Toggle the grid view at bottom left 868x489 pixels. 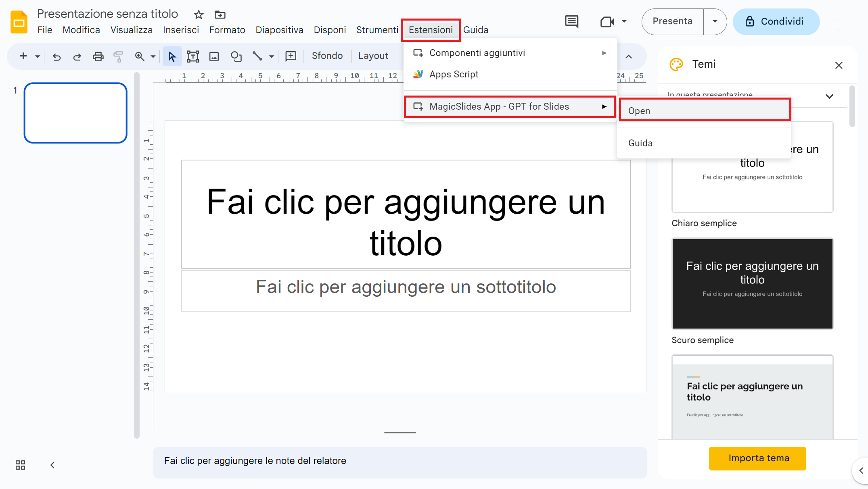point(20,465)
